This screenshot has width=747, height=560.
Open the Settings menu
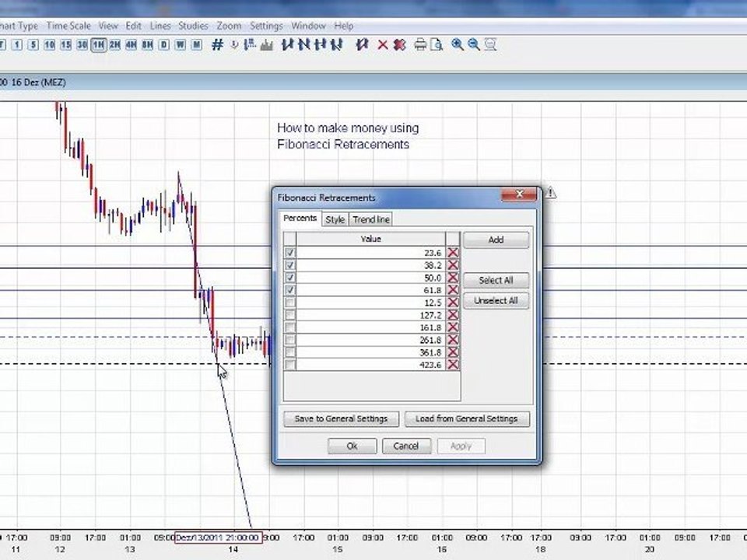pos(266,26)
